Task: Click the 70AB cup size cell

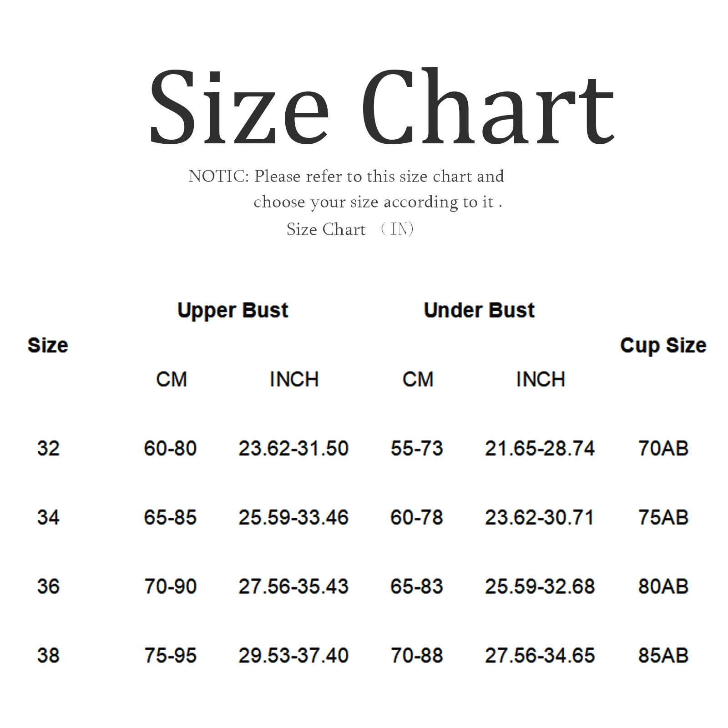Action: [x=663, y=449]
